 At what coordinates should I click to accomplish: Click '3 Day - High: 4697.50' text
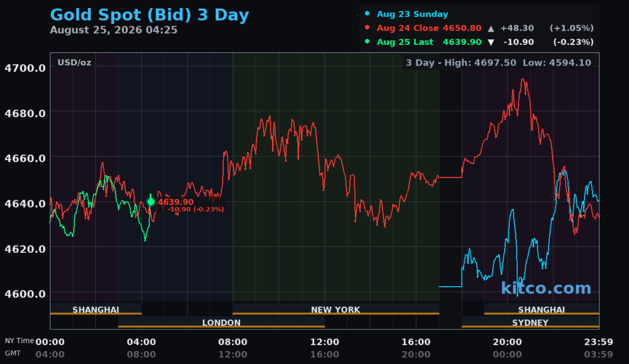pos(461,63)
